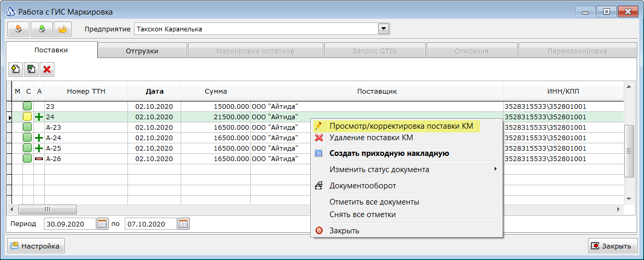Click the vertical scrollbar thumb of the table
The image size is (644, 260).
tap(629, 151)
